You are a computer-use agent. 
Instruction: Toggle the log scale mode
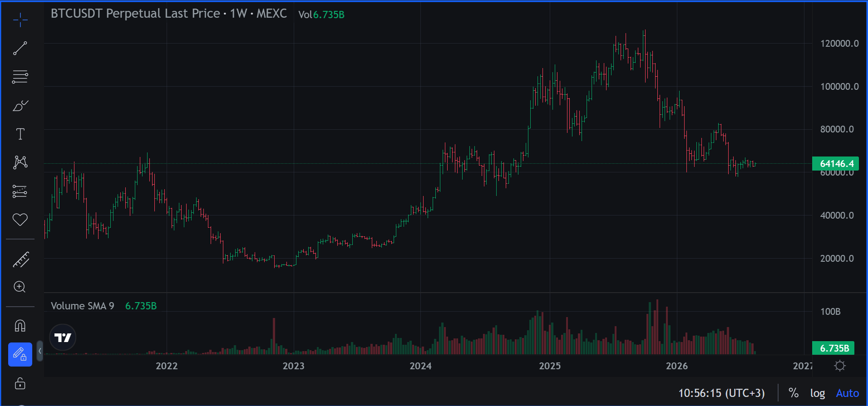(818, 393)
